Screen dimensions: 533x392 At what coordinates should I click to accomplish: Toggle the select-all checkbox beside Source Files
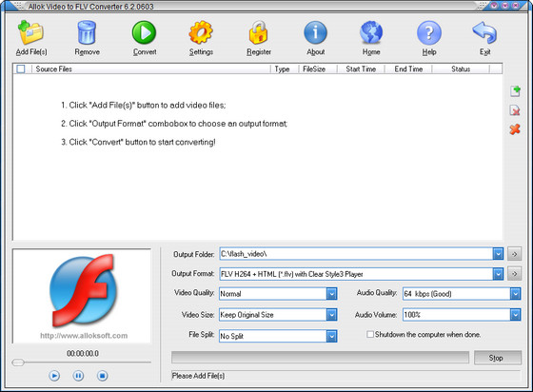pos(21,69)
